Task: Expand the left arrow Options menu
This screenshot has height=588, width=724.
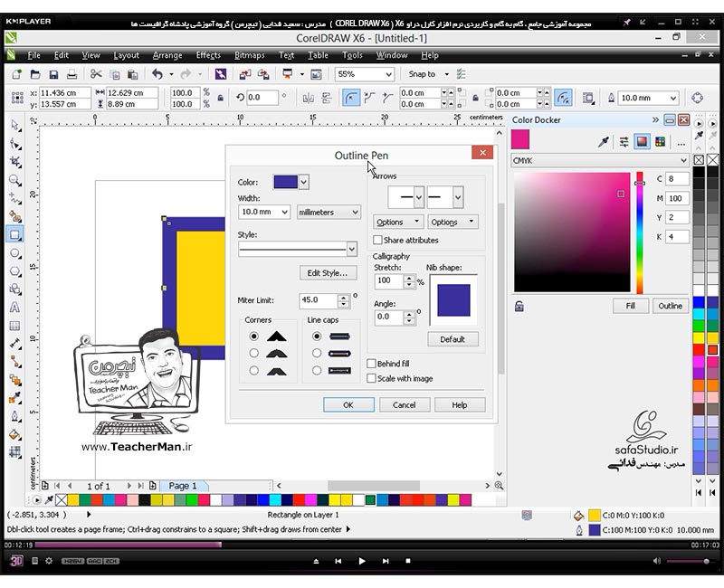Action: coord(398,222)
